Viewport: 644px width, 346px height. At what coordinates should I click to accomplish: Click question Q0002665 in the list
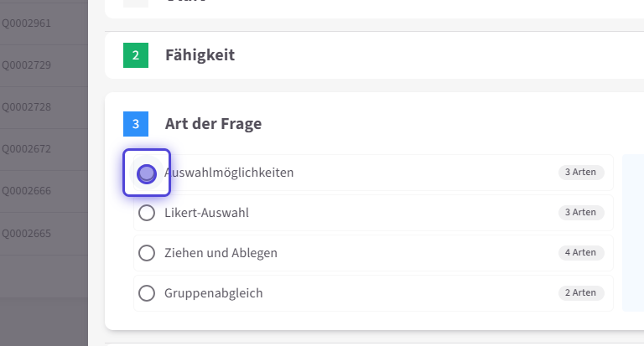coord(27,233)
